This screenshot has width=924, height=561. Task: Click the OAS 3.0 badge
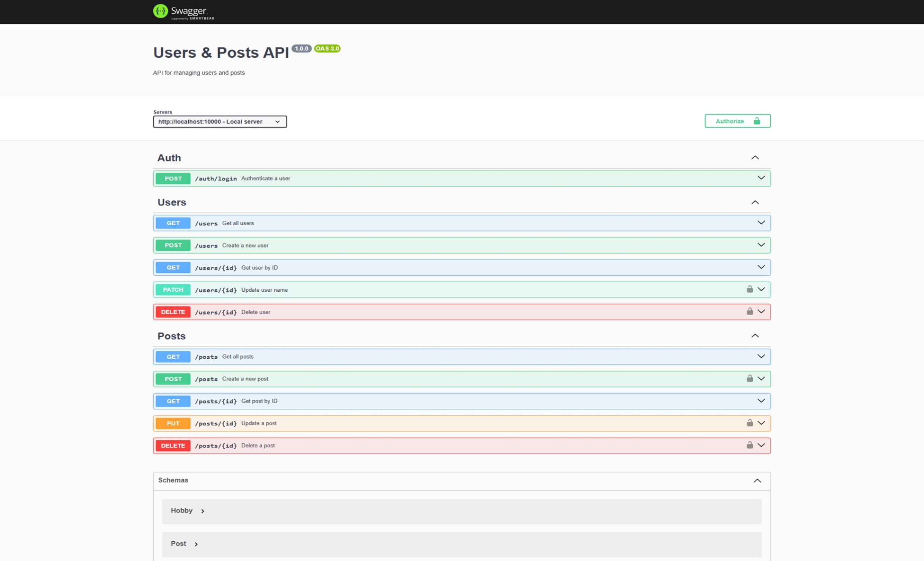tap(327, 49)
